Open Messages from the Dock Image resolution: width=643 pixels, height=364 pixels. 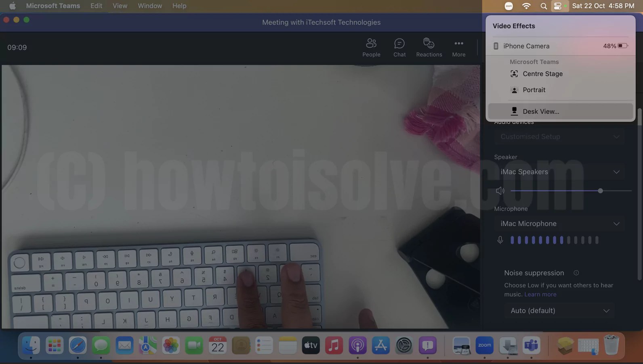tap(101, 345)
